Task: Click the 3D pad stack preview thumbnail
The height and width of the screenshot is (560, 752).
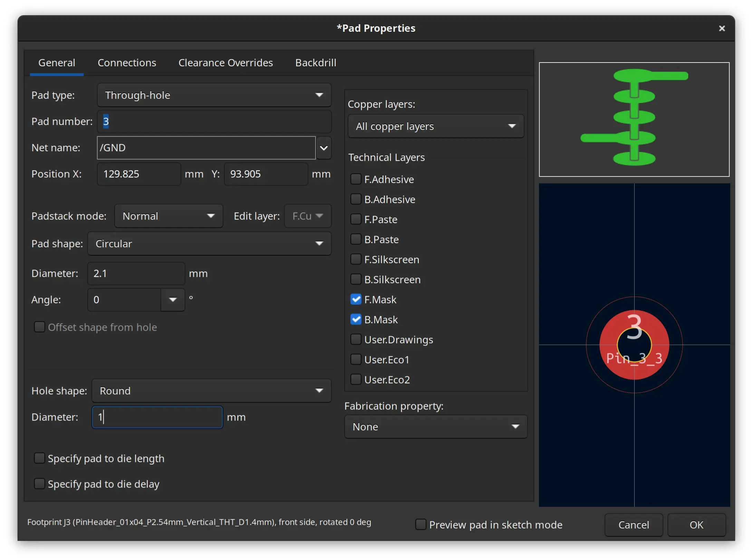Action: 634,119
